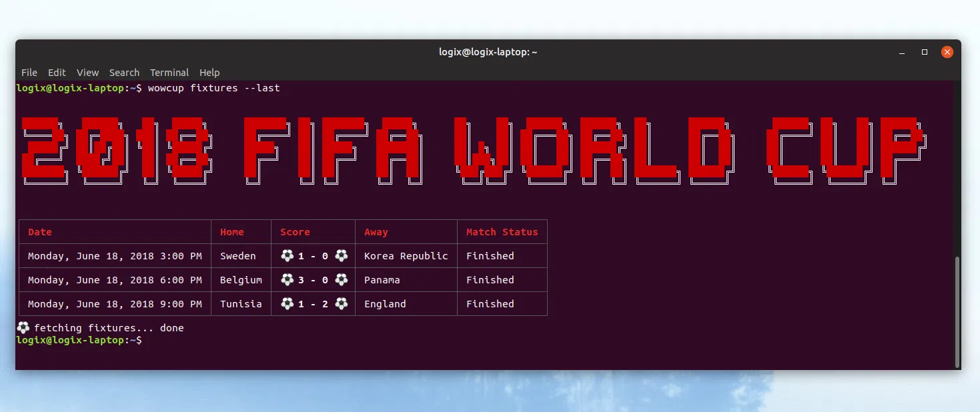Click the soccer ball after Tunisia's score

[341, 303]
